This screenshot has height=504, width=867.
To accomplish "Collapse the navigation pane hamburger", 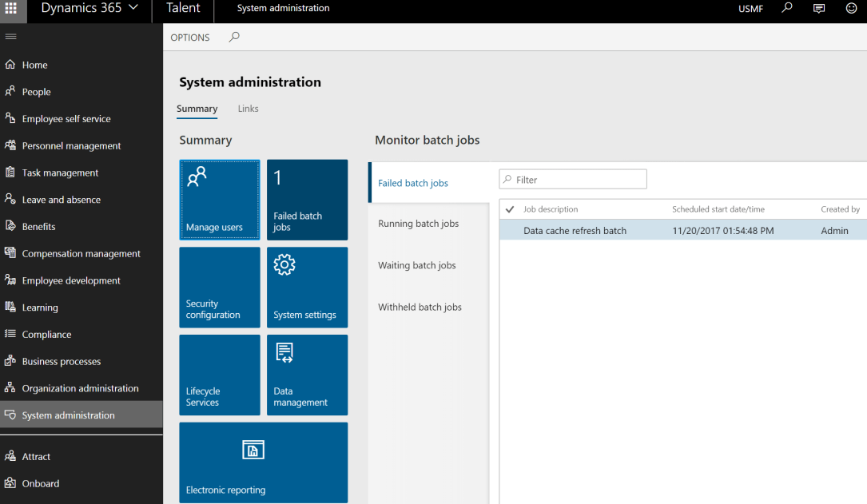I will (10, 36).
